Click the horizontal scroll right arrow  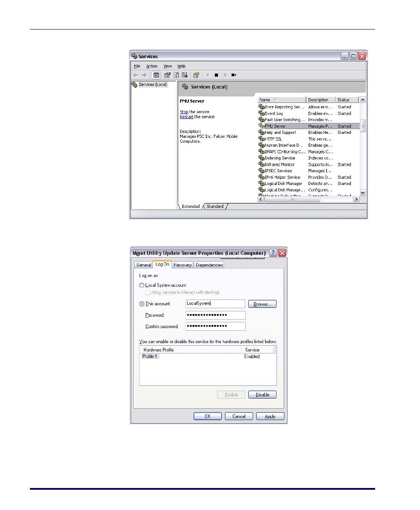tap(356, 199)
